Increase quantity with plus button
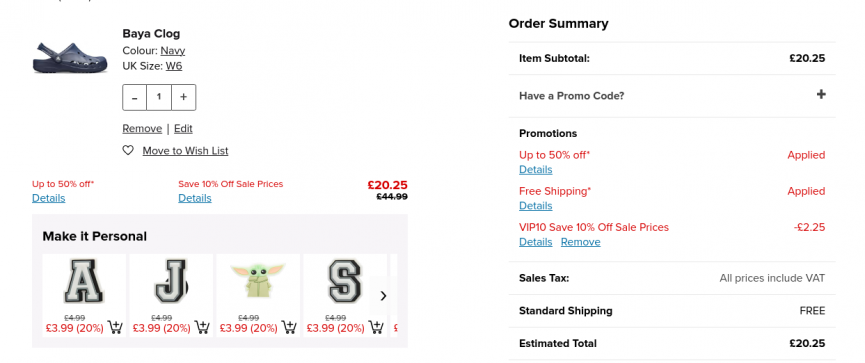The width and height of the screenshot is (865, 363). (184, 97)
